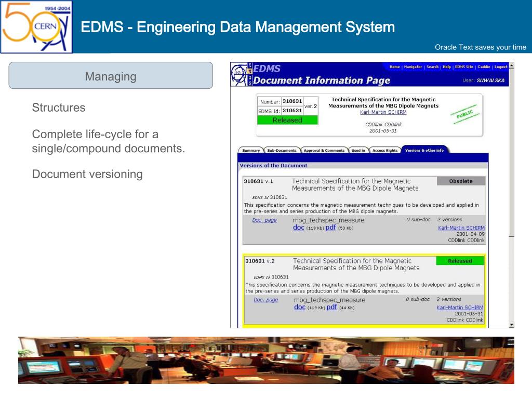Click the "Structures" text
Image resolution: width=532 pixels, height=399 pixels.
coord(59,108)
